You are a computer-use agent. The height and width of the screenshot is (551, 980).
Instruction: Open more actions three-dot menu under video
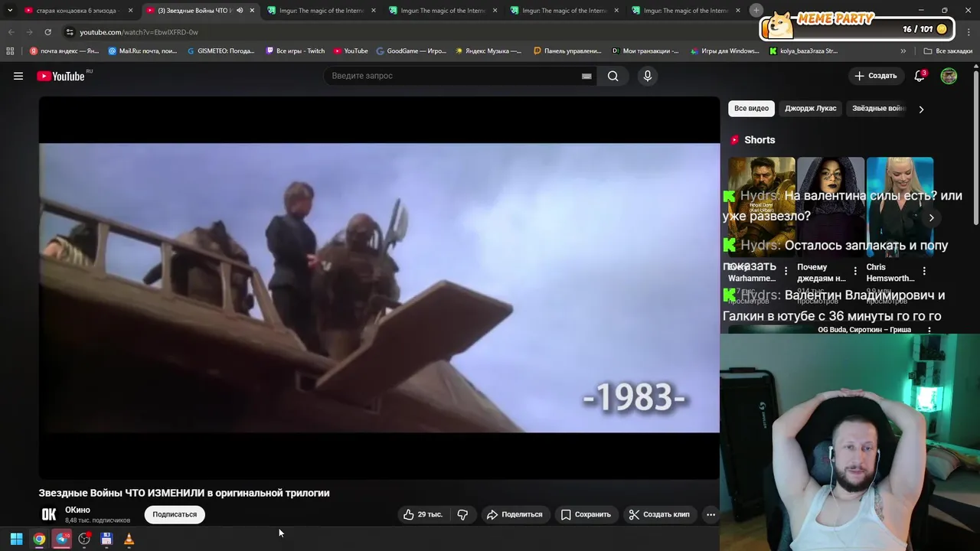[x=710, y=514]
